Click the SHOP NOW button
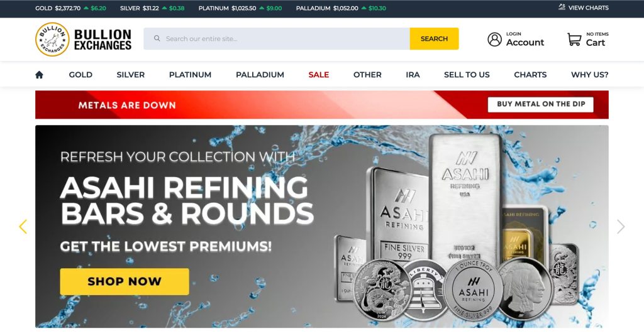Image resolution: width=644 pixels, height=336 pixels. (x=125, y=281)
